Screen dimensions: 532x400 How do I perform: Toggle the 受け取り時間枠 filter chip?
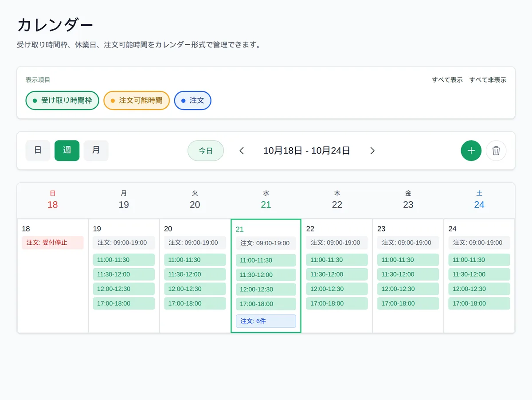tap(62, 101)
